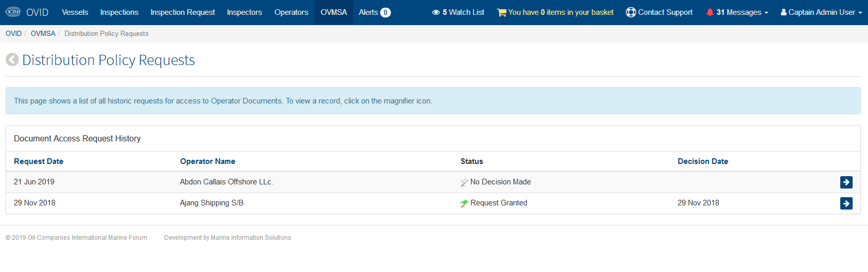Click the OVID brand link
Image resolution: width=868 pixels, height=272 pixels.
coord(37,12)
